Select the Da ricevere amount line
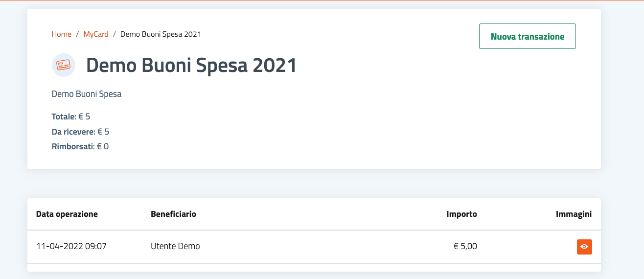Screen dimensions: 644x279 click(x=80, y=132)
